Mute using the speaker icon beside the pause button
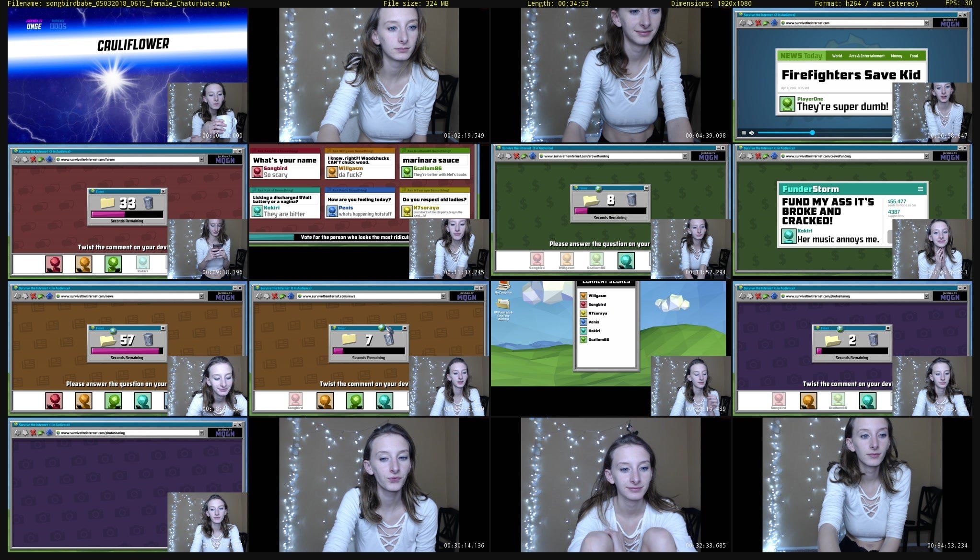Image resolution: width=980 pixels, height=560 pixels. click(x=751, y=133)
